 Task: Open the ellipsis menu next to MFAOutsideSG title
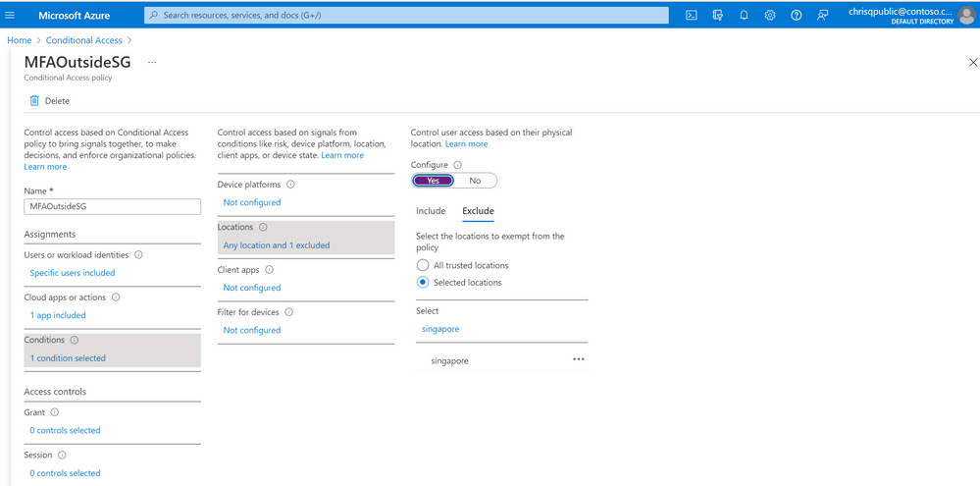[x=152, y=63]
